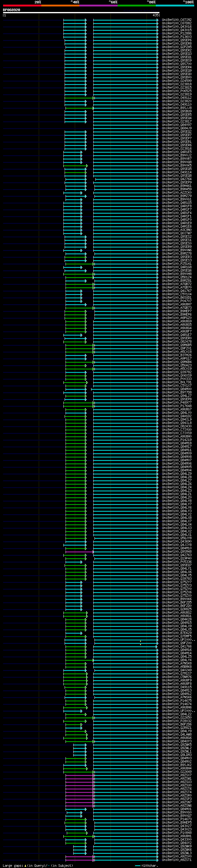Click the red ~20% identity color segment
Screen dimensions: 197x868
(x=22, y=6)
